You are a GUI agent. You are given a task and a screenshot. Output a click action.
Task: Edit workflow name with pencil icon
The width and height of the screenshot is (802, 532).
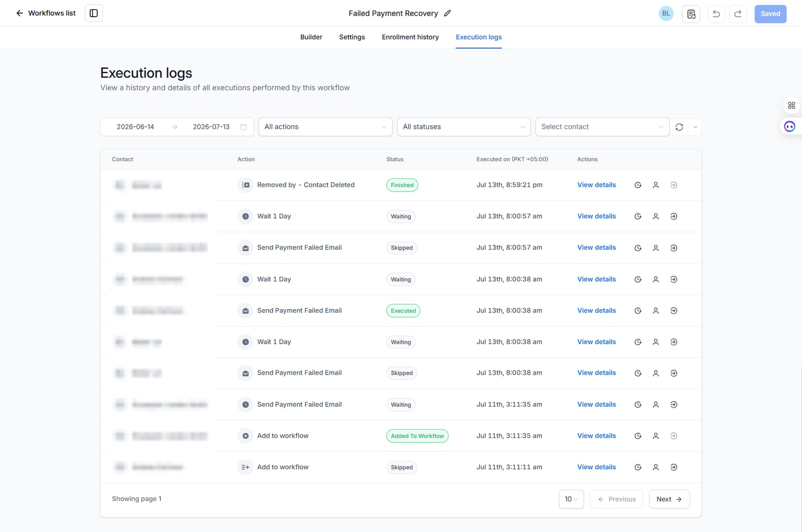[448, 14]
